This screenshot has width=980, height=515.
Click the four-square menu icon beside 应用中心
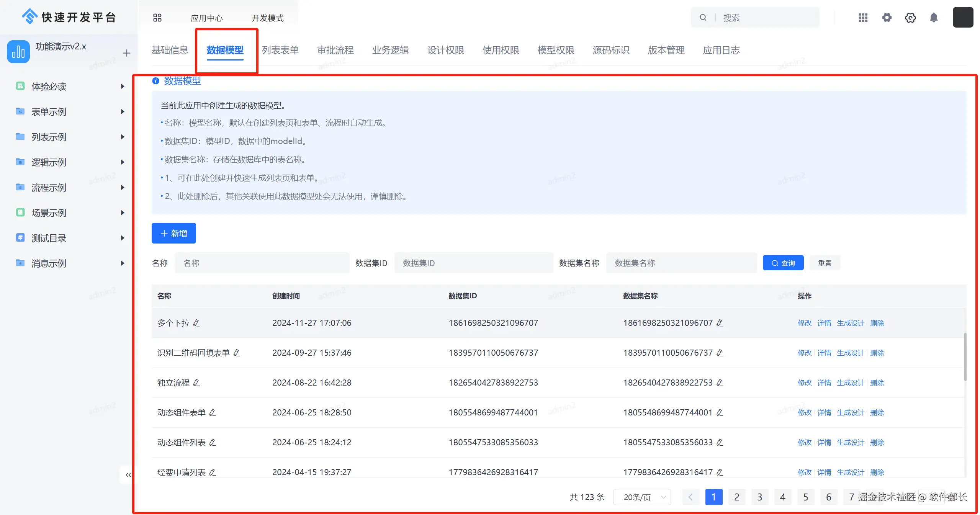(157, 18)
